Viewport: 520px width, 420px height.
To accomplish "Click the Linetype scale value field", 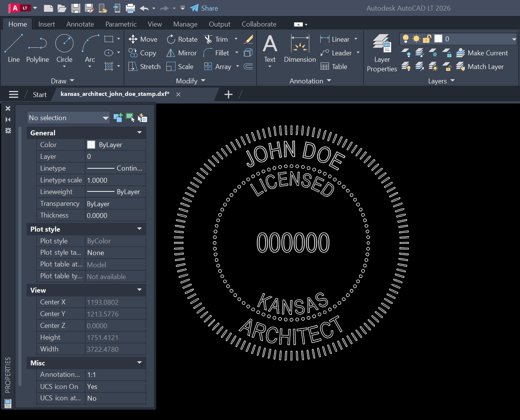I will tap(116, 180).
